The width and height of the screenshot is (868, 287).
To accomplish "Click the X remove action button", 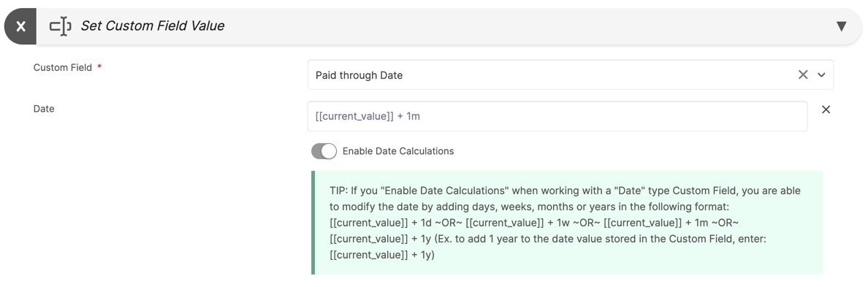I will pos(20,26).
